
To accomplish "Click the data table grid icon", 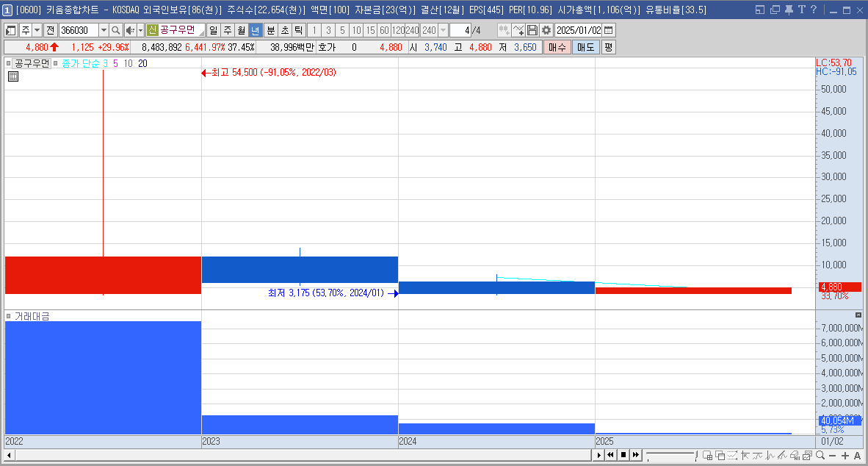I will click(13, 76).
